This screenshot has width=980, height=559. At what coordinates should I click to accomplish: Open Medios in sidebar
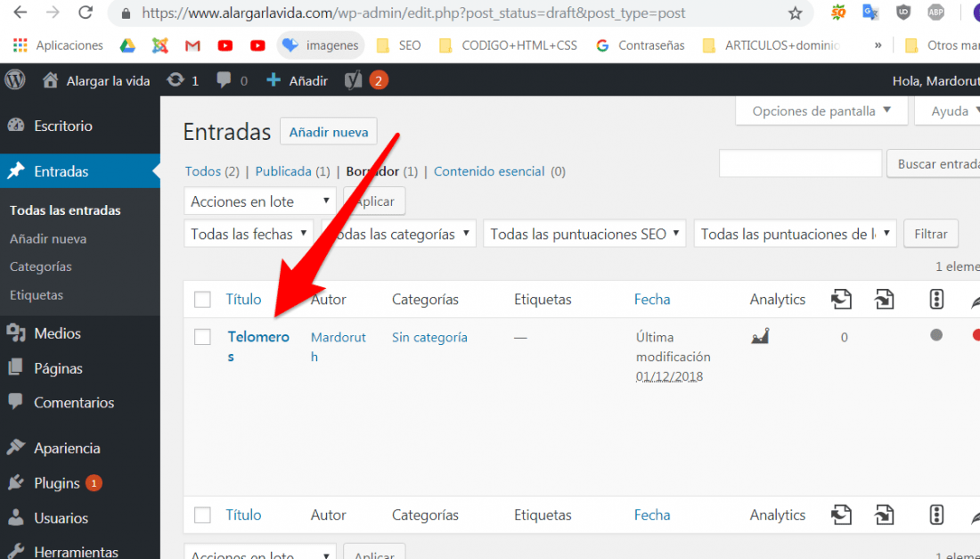(x=80, y=333)
